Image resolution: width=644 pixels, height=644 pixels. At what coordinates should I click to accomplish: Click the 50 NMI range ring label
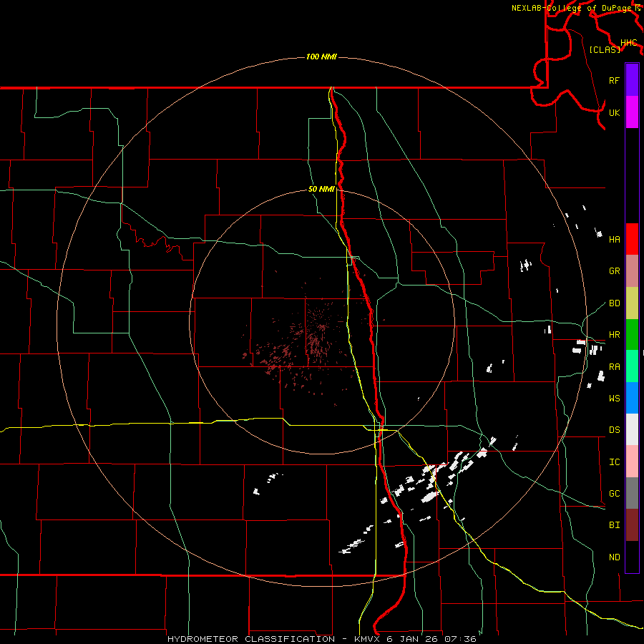321,189
